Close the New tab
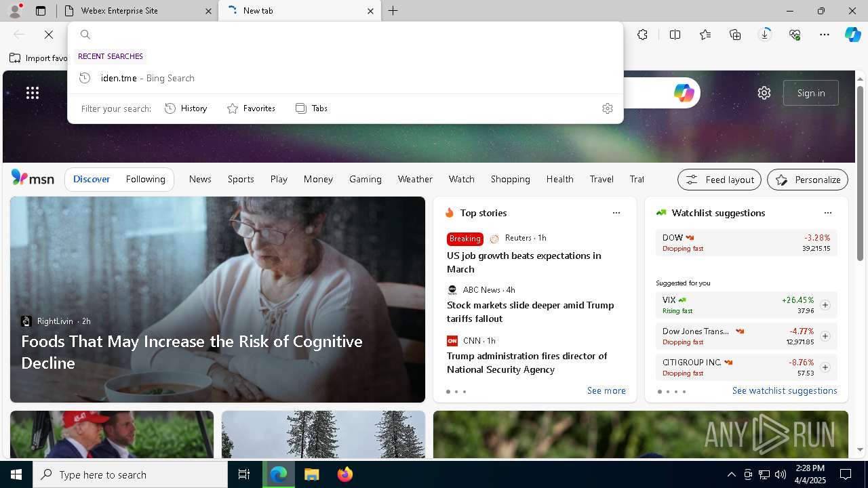This screenshot has height=488, width=868. point(370,11)
